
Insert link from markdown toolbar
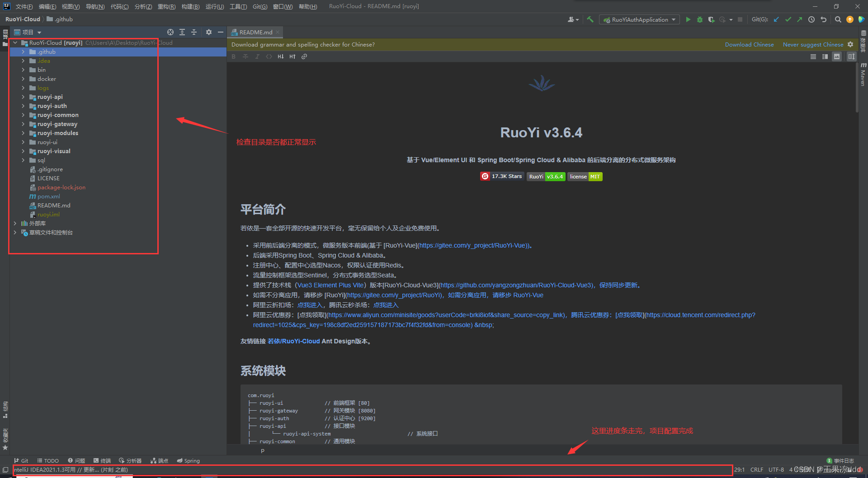click(304, 56)
